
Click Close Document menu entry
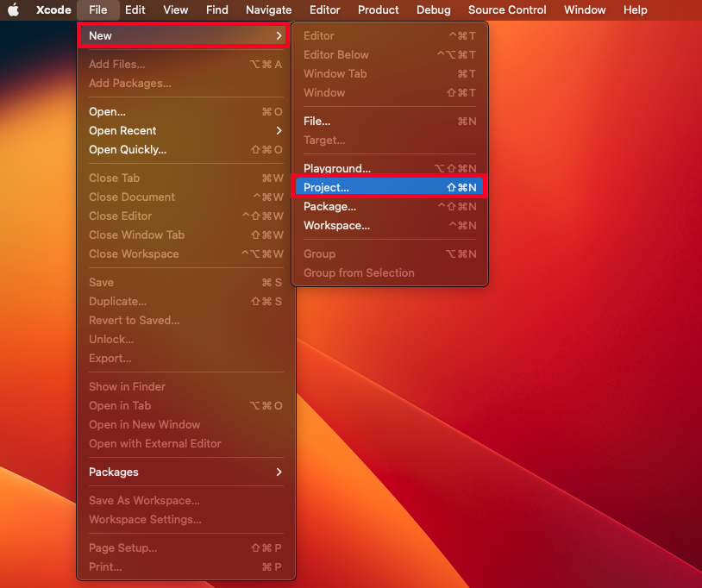coord(185,197)
